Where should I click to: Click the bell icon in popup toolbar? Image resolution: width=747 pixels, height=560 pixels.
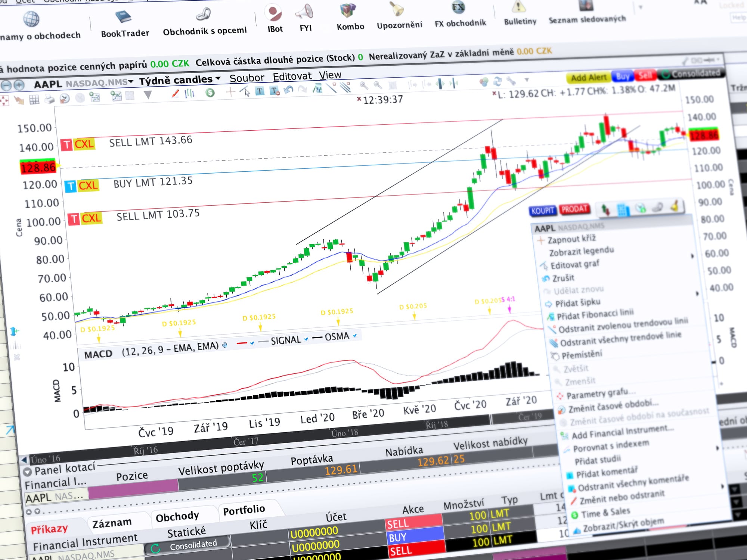click(675, 206)
